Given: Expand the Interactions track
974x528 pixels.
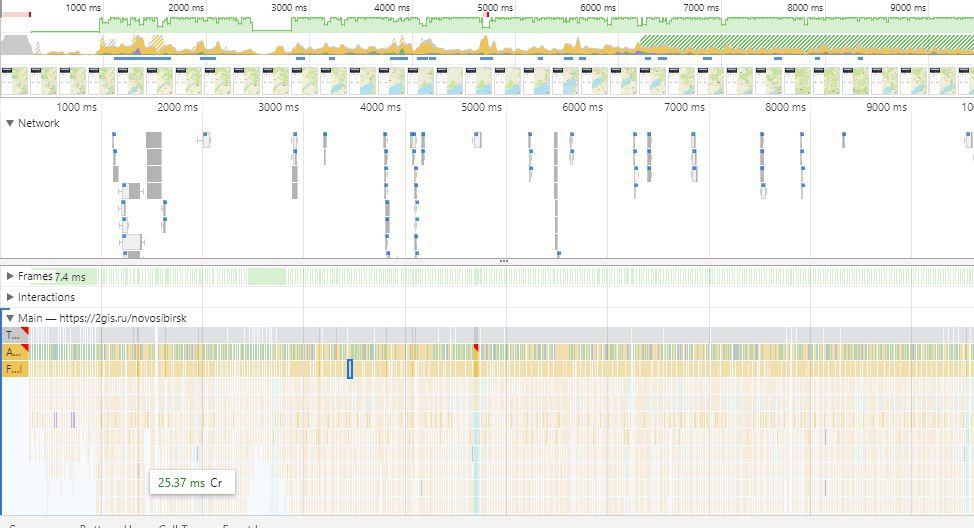Looking at the screenshot, I should point(10,297).
